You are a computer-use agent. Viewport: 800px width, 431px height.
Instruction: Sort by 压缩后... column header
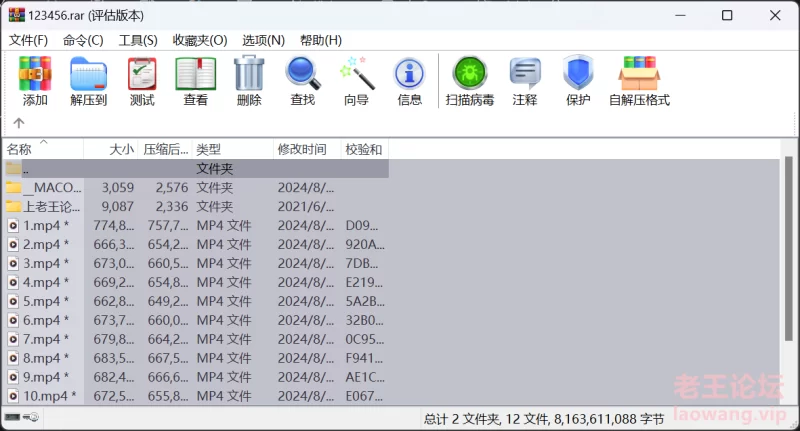165,149
